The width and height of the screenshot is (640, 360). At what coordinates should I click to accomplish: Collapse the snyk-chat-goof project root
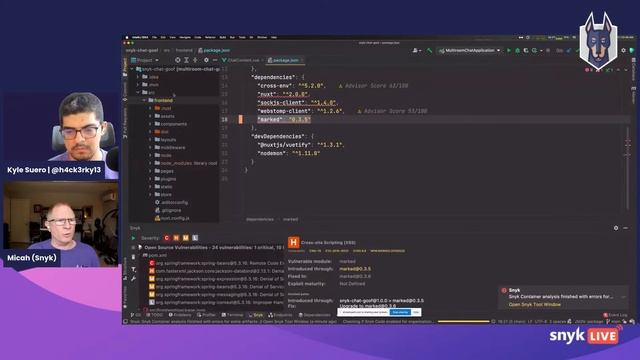[x=132, y=69]
